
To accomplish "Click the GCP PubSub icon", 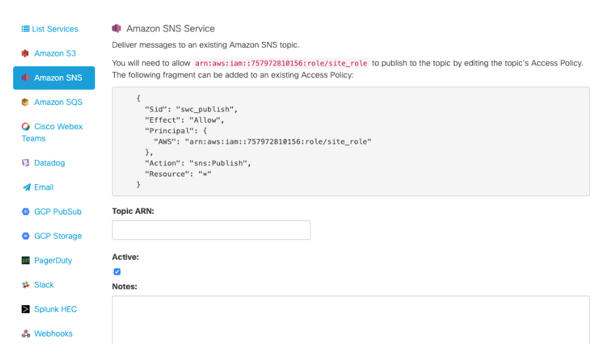I will 26,212.
